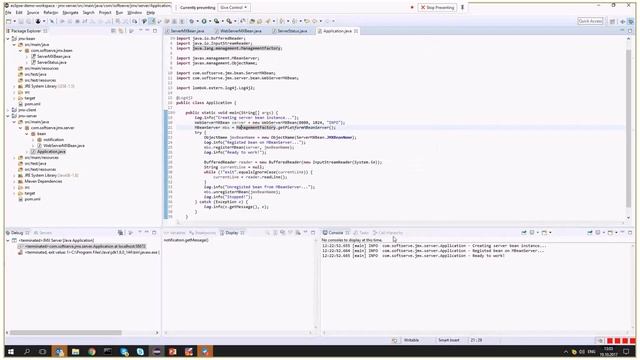Click the Quick Access field
Viewport: 640px width, 360px height.
coord(590,21)
